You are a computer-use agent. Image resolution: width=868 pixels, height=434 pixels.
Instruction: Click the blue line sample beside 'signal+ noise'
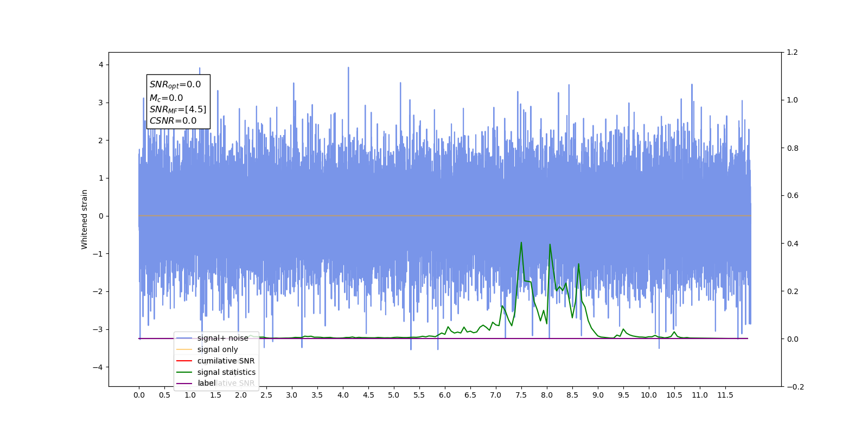(184, 338)
